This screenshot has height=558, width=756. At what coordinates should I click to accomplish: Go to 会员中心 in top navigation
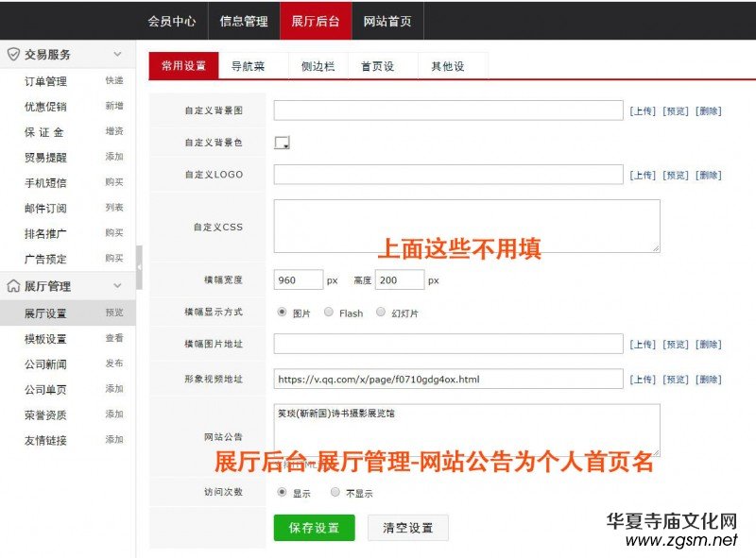pyautogui.click(x=172, y=21)
